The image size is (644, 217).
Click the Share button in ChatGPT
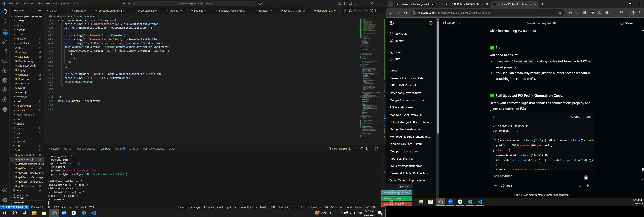tap(626, 23)
